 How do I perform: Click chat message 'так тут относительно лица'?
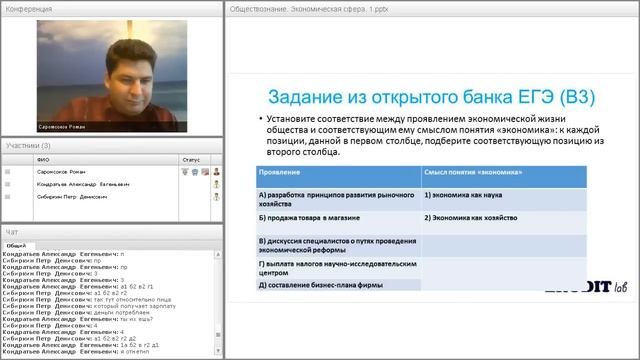tap(133, 300)
